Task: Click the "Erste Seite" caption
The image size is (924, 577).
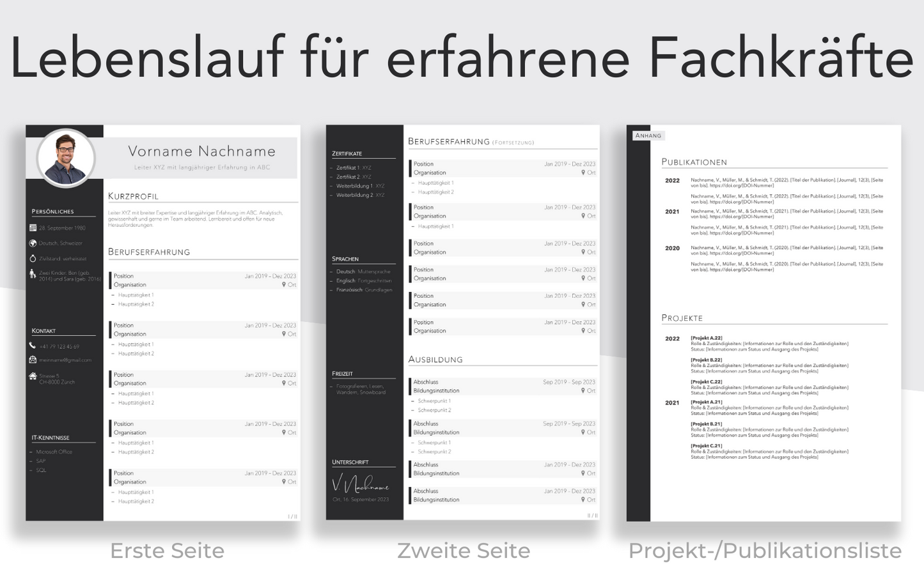Action: click(167, 550)
